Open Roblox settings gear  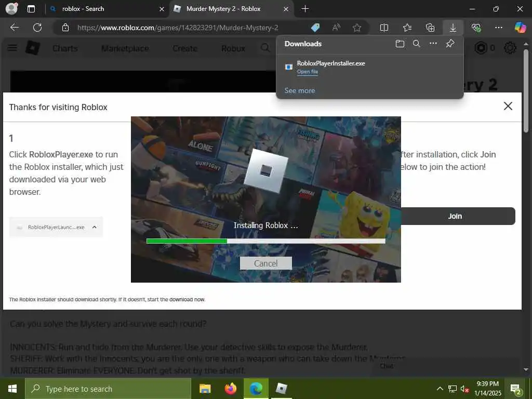click(x=510, y=48)
